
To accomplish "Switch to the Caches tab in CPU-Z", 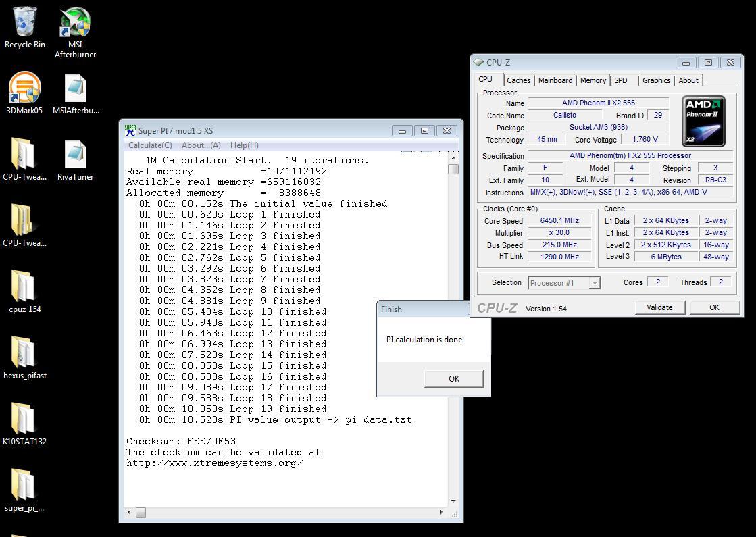I will [519, 80].
